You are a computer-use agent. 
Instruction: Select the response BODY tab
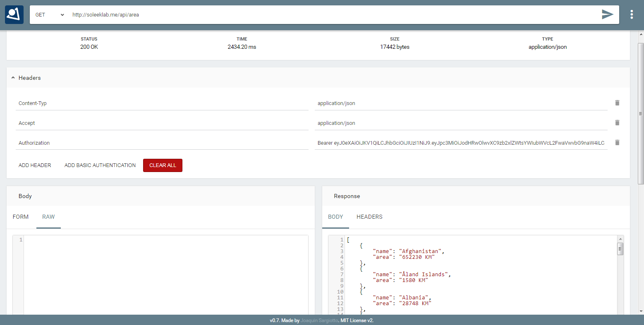(x=335, y=217)
